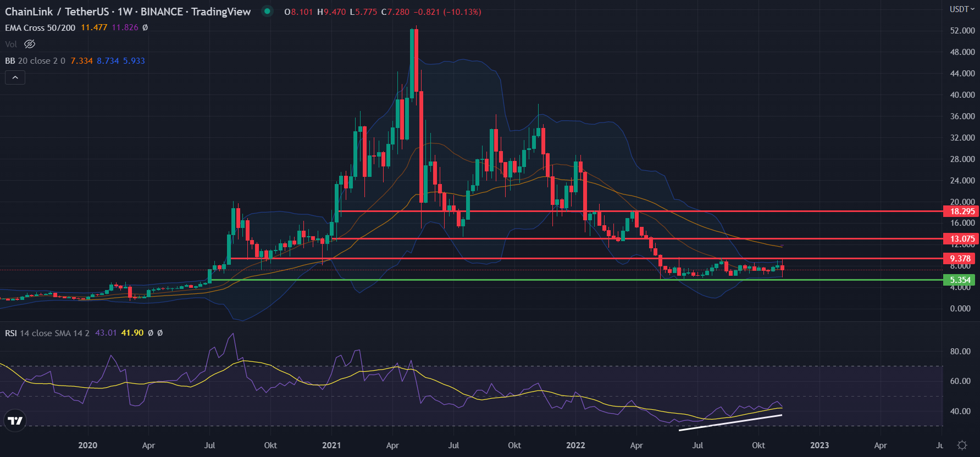Click the 80.00 RSI scale label

coord(960,352)
